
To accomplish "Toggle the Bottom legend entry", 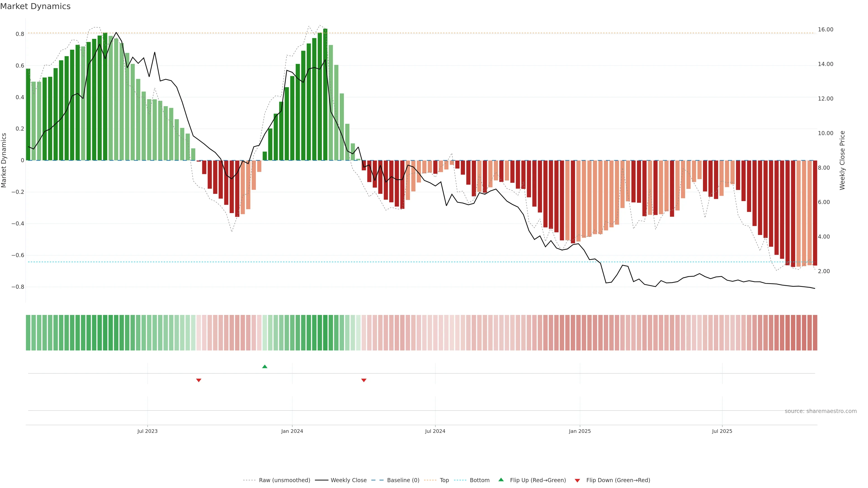I will point(479,480).
